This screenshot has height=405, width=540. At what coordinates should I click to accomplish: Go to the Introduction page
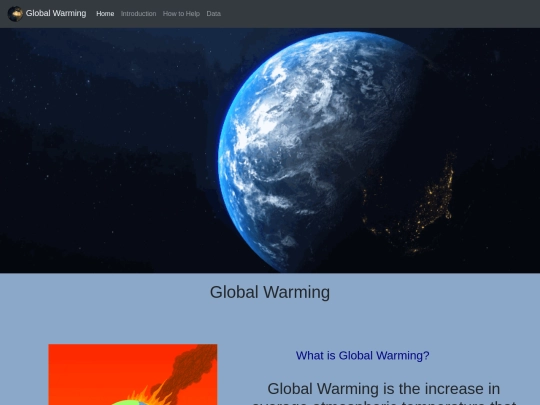click(138, 14)
